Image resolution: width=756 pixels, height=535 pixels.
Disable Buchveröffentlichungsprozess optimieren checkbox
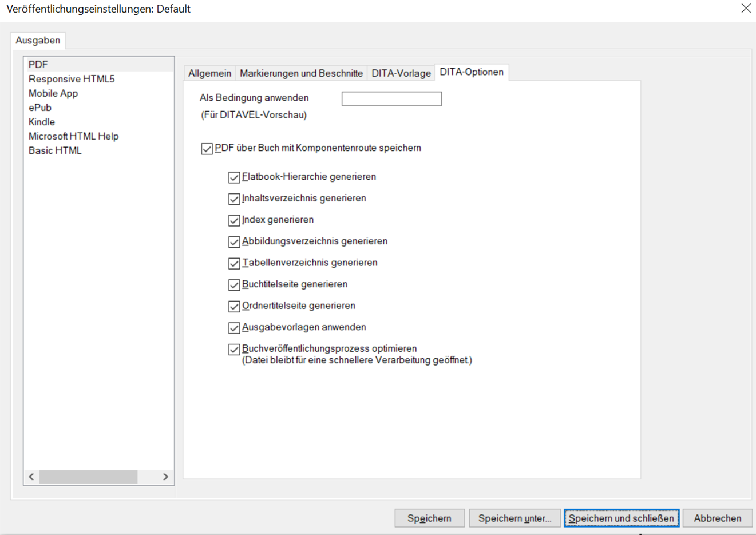click(233, 349)
